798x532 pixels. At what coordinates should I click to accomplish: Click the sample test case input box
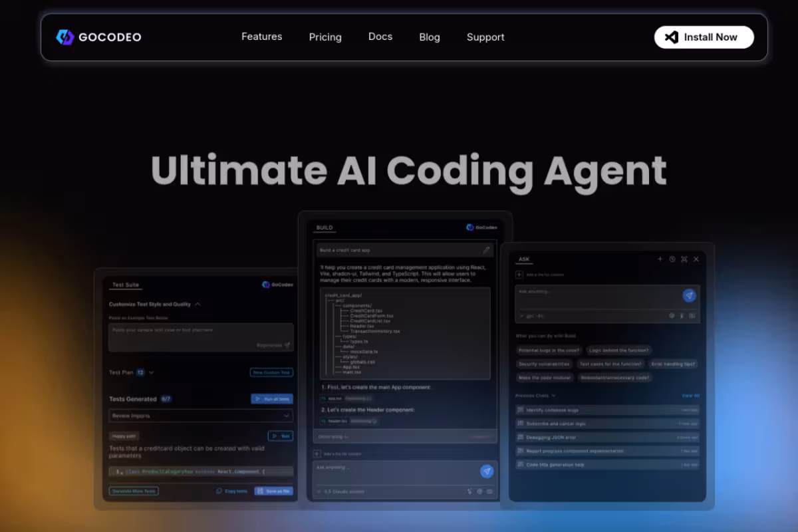[201, 337]
